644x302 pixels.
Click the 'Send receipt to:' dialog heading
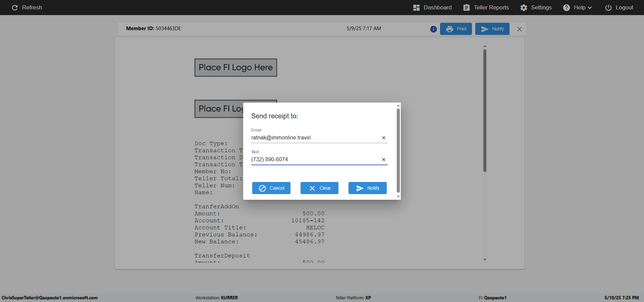click(x=275, y=116)
